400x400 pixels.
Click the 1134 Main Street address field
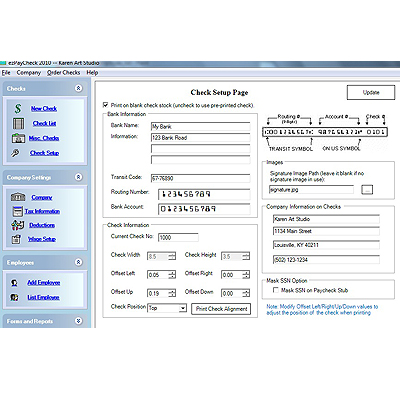[326, 231]
